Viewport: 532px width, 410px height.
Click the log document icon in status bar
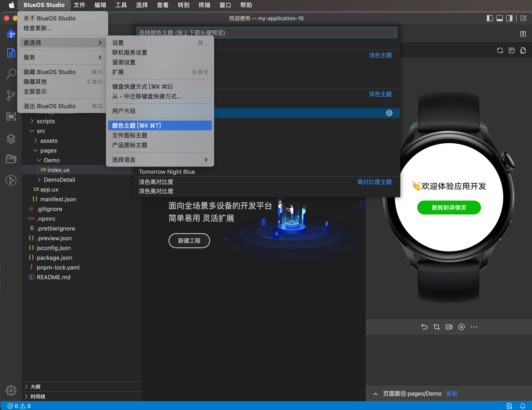pos(509,406)
